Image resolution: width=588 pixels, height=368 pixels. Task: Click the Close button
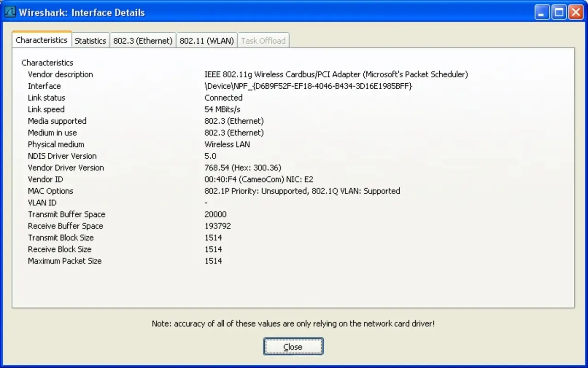[x=293, y=346]
